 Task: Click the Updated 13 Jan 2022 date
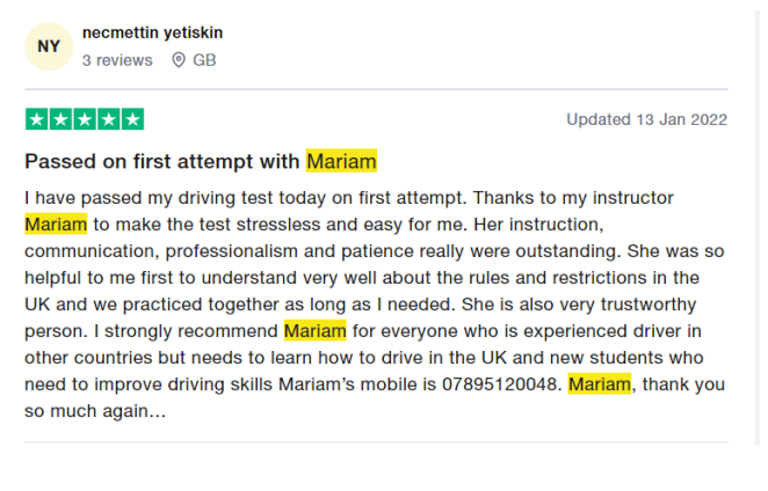click(646, 120)
